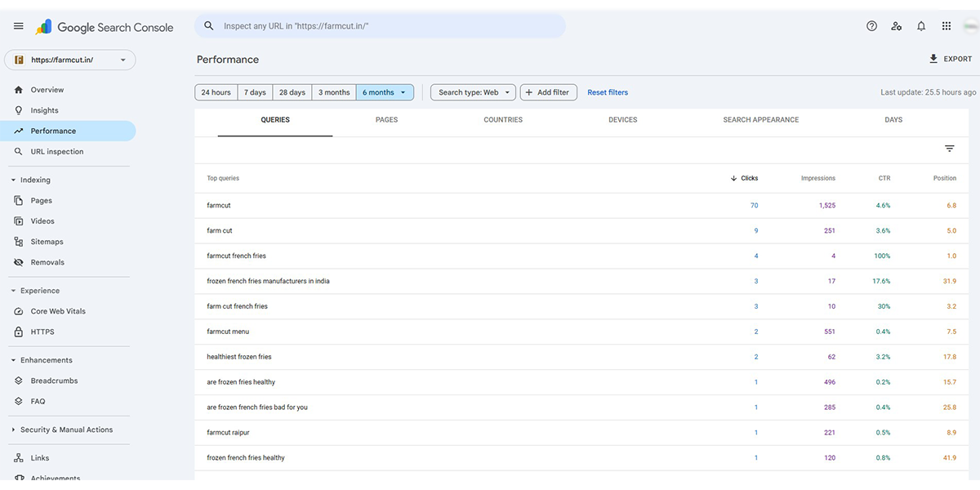
Task: Collapse the Indexing section
Action: pos(34,180)
